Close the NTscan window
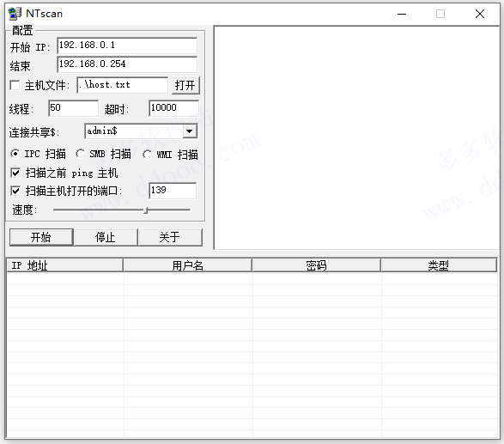This screenshot has height=444, width=504. pyautogui.click(x=480, y=14)
